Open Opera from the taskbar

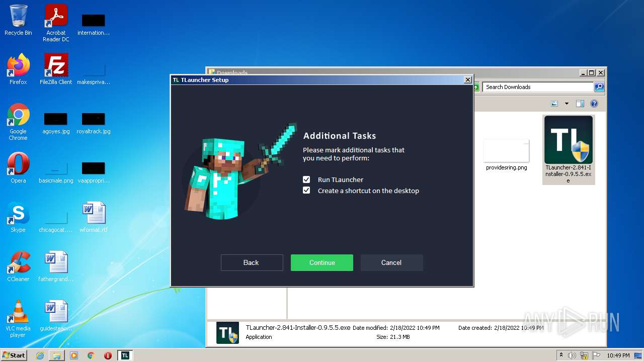coord(108,355)
